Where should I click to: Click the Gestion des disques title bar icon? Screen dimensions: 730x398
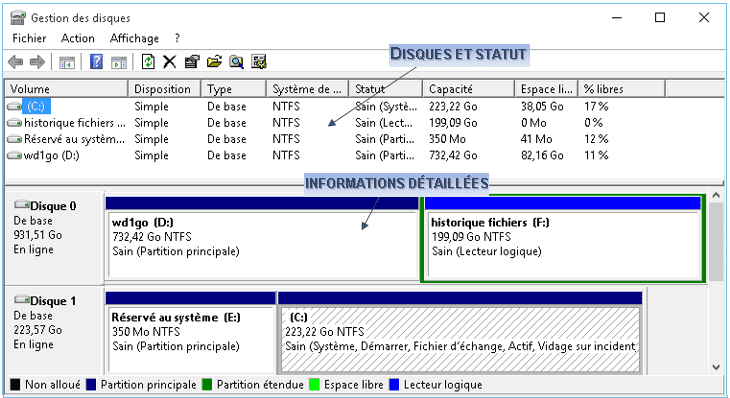click(x=18, y=18)
